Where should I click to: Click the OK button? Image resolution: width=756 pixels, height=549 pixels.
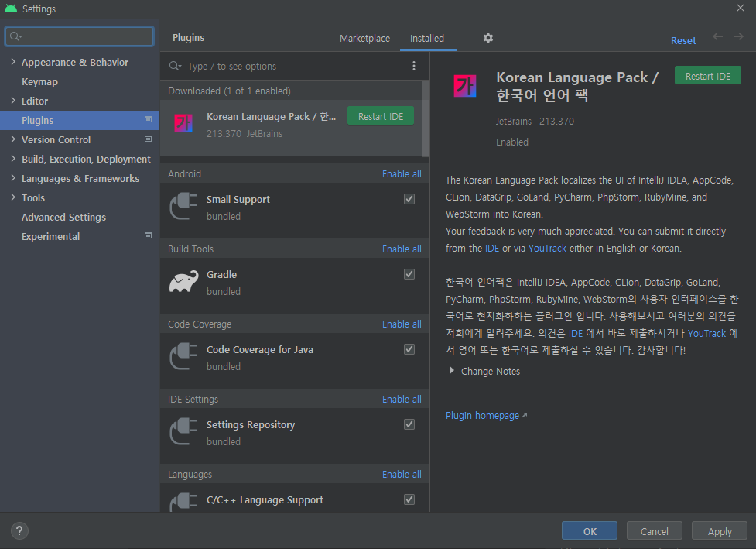click(589, 530)
